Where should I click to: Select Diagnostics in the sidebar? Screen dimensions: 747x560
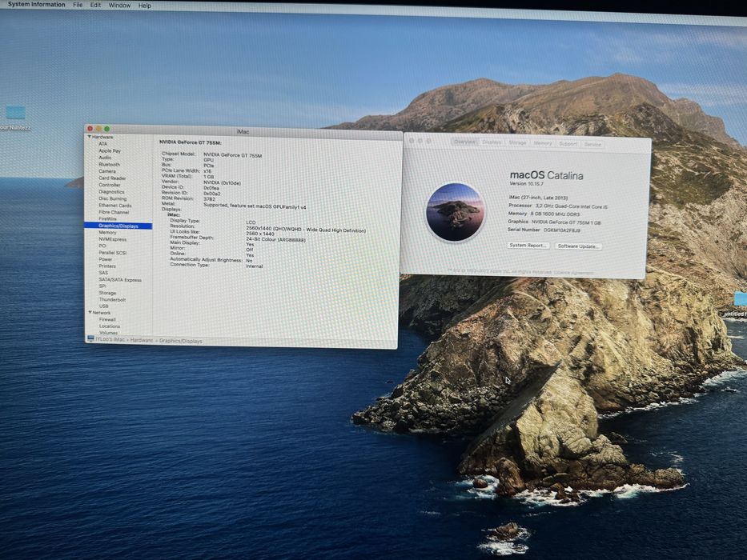pos(111,192)
